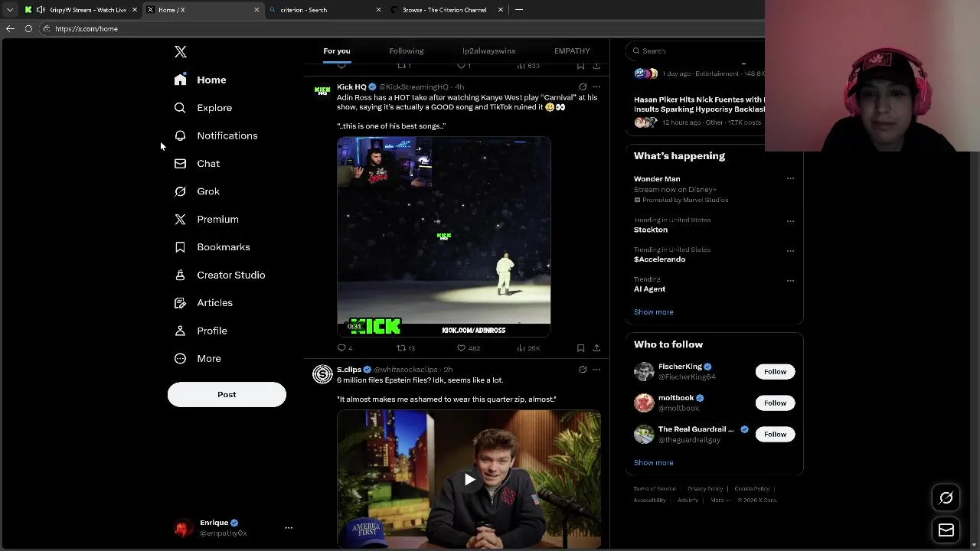Viewport: 980px width, 551px height.
Task: Open the Stockton trending topic
Action: pyautogui.click(x=651, y=230)
